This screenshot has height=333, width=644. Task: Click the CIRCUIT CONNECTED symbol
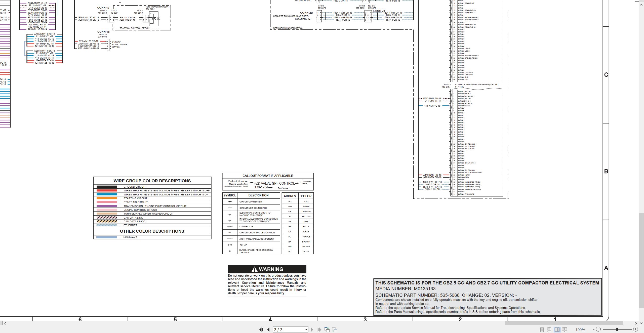click(230, 202)
